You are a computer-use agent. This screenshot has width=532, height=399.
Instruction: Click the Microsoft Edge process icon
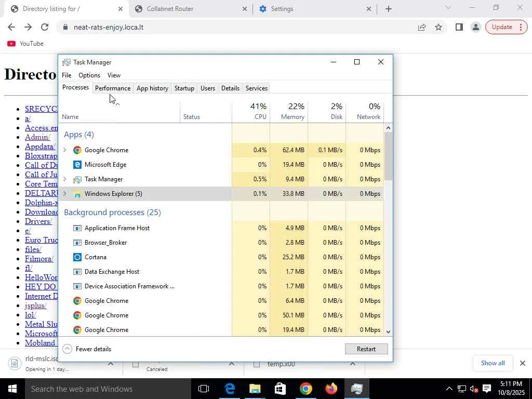(77, 165)
